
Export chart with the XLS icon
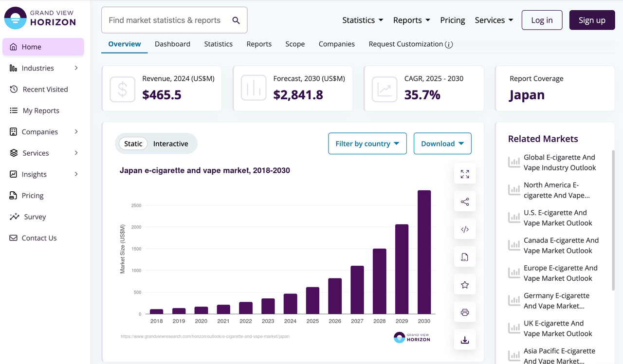click(x=465, y=257)
